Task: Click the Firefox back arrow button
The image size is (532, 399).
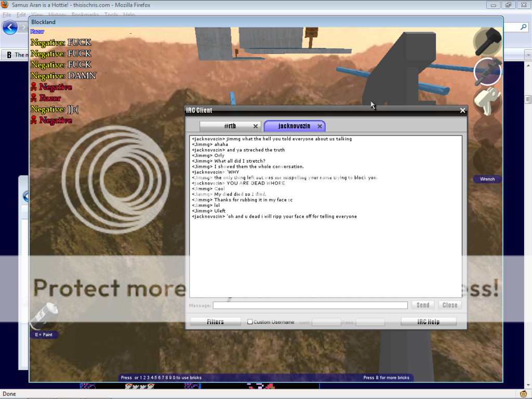Action: point(10,27)
